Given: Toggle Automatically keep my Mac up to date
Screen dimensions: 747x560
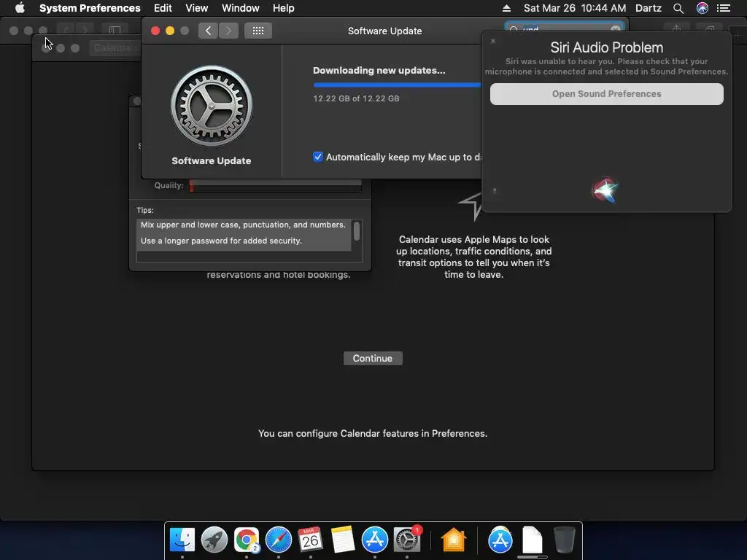Looking at the screenshot, I should 318,157.
